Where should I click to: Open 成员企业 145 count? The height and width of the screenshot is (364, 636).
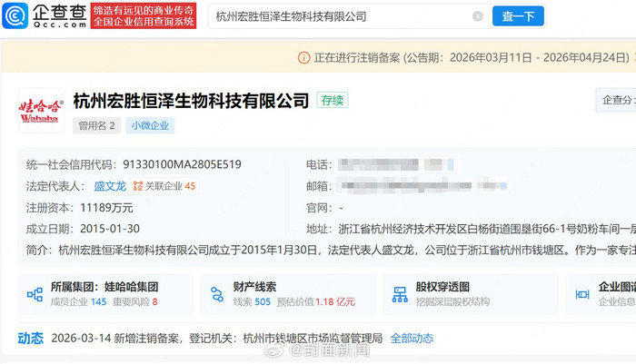[x=78, y=302]
